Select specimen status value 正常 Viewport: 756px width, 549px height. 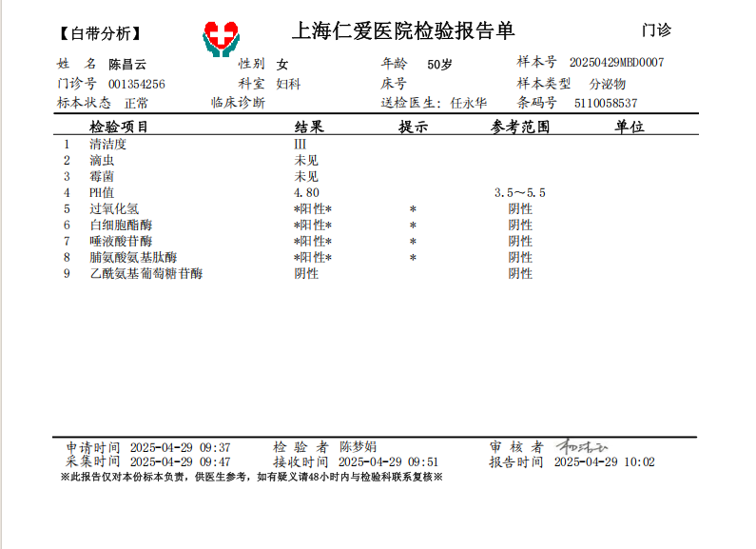pos(136,104)
